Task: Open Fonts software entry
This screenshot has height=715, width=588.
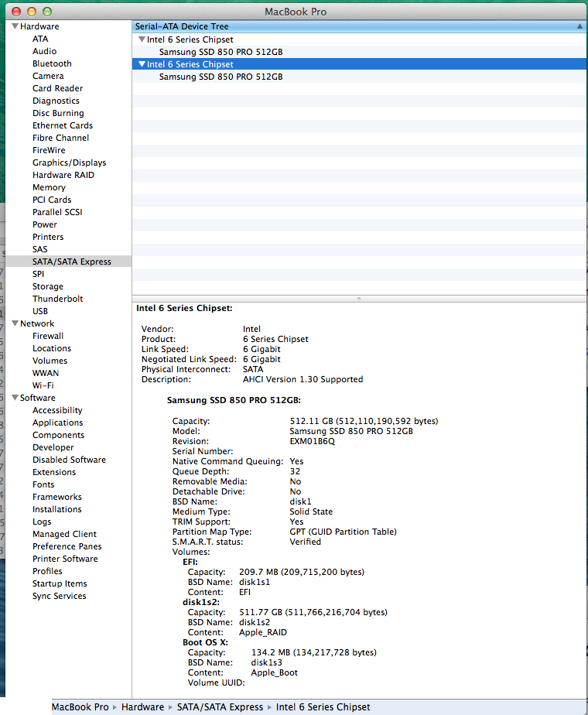Action: 43,484
